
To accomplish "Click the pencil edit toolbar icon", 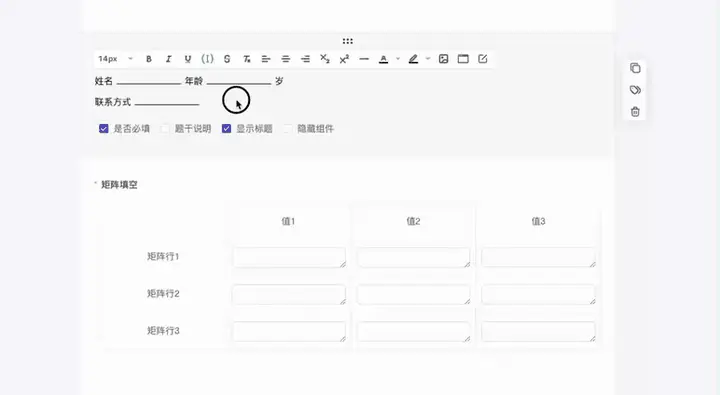I will 483,59.
